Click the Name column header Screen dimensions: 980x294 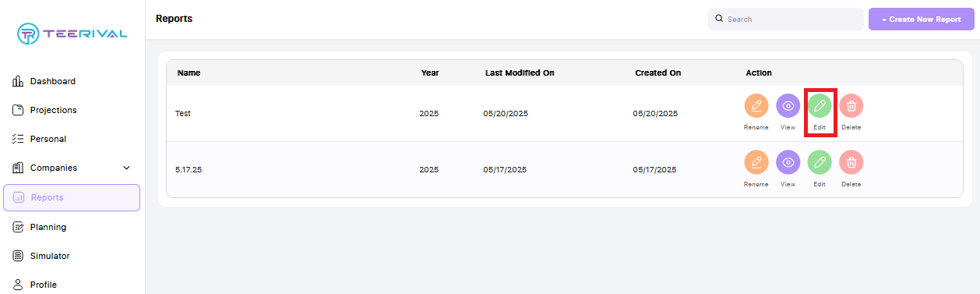click(189, 73)
